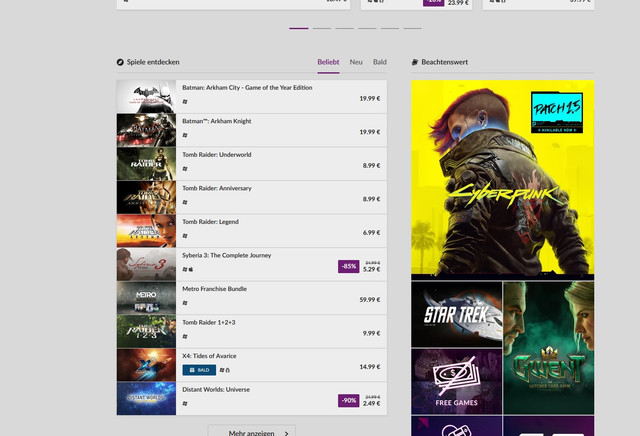Image resolution: width=640 pixels, height=436 pixels.
Task: Select the third carousel page indicator
Action: [x=344, y=28]
